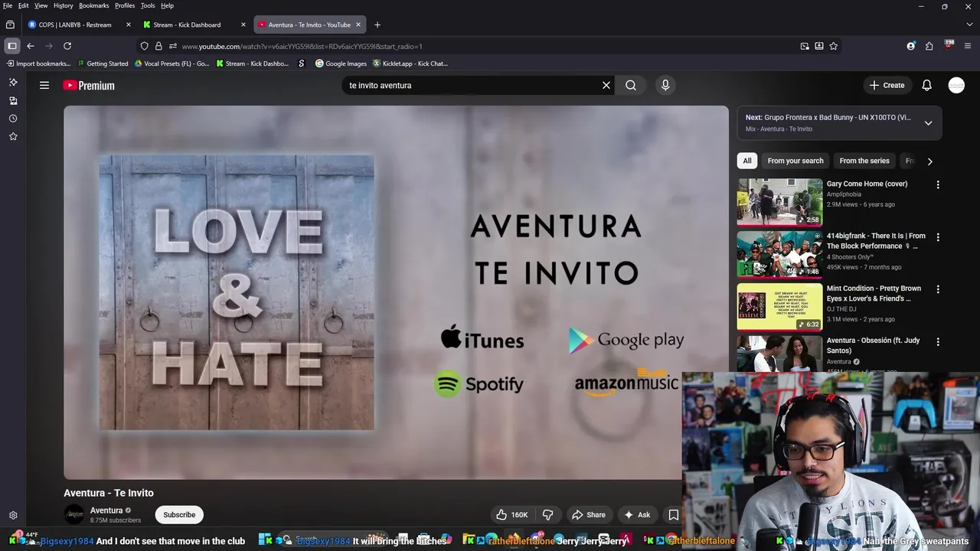Click the YouTube Premium logo

89,85
